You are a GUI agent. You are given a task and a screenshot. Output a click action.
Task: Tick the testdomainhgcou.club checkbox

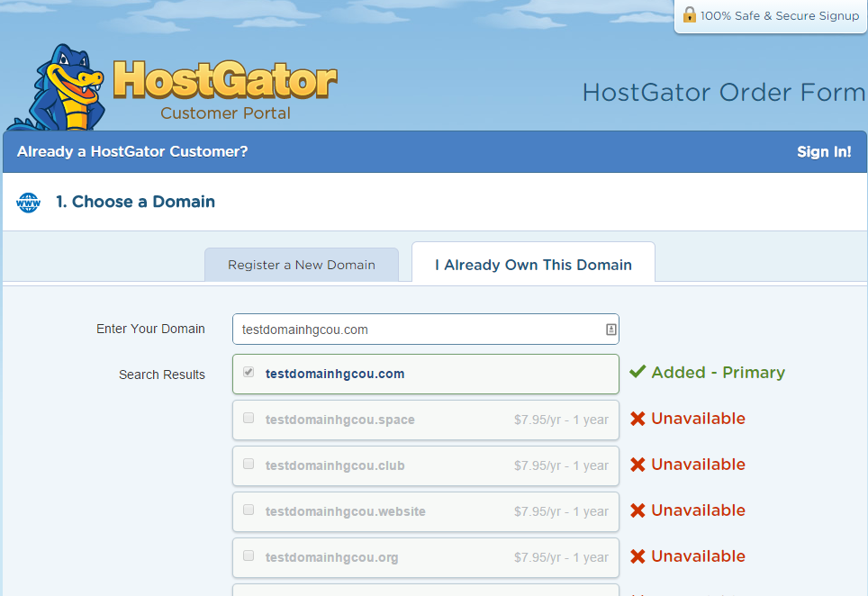[249, 464]
